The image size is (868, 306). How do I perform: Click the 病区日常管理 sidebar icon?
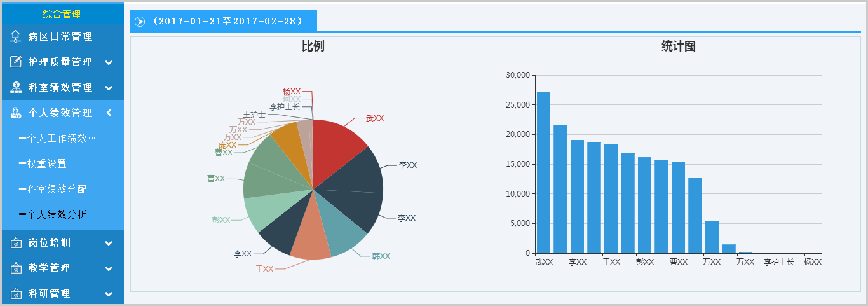coord(16,37)
